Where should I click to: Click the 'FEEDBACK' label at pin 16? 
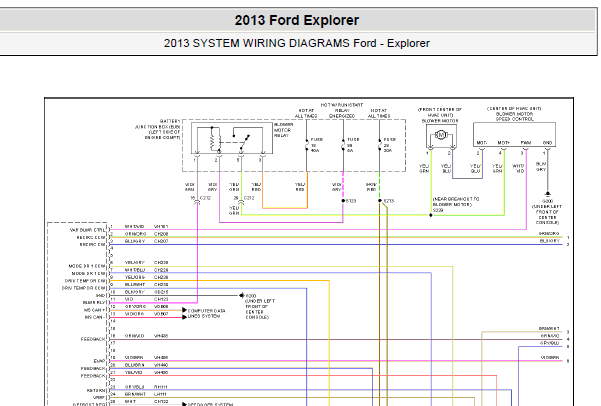click(93, 339)
